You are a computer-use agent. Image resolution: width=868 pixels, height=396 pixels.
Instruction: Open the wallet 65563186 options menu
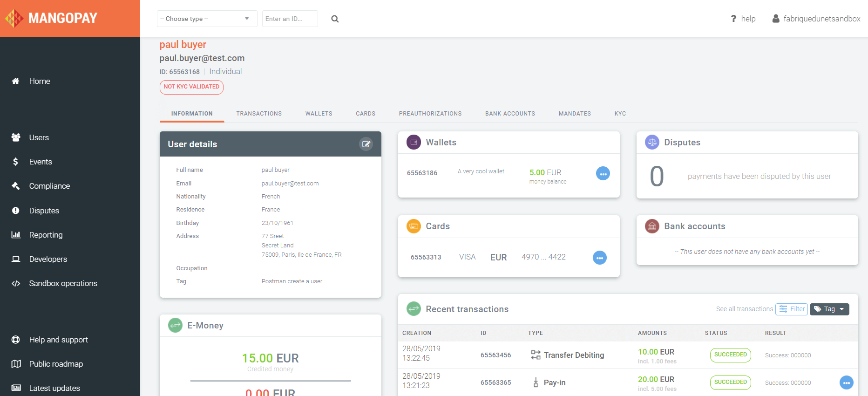[603, 174]
